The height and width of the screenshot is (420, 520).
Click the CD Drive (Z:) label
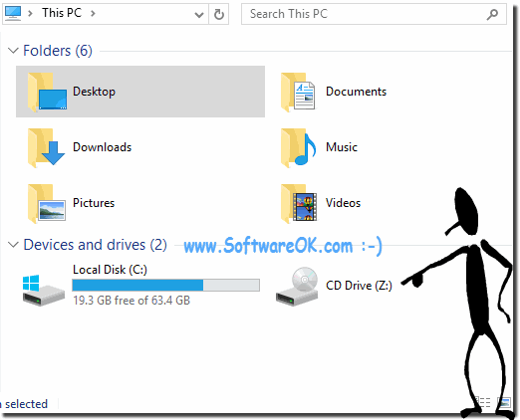[x=359, y=286]
